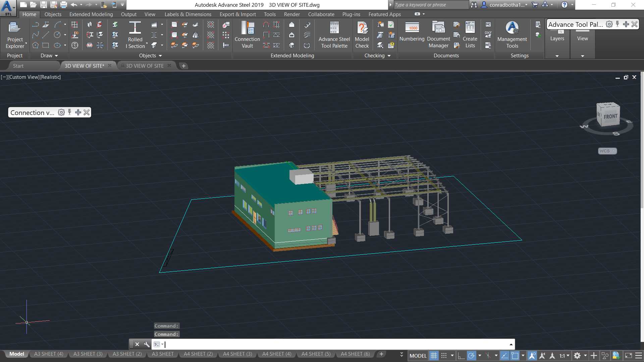644x362 pixels.
Task: Click the [Realistic] visual style label
Action: [x=51, y=77]
